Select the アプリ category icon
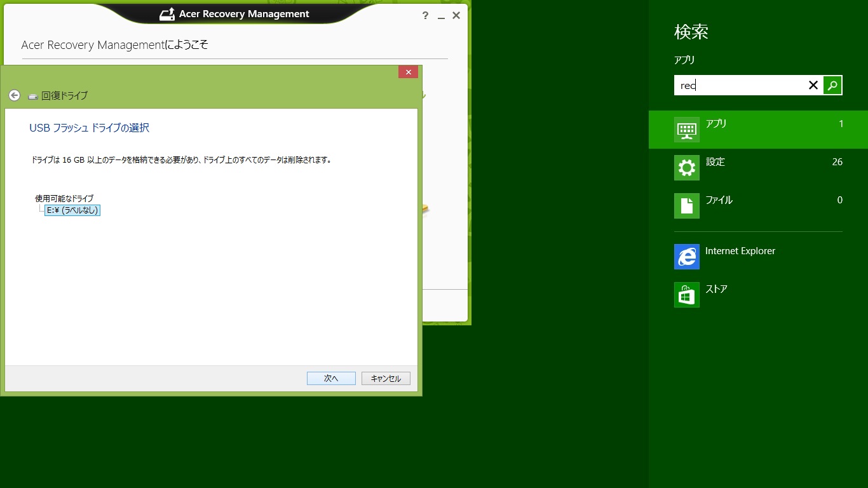This screenshot has width=868, height=488. point(687,130)
